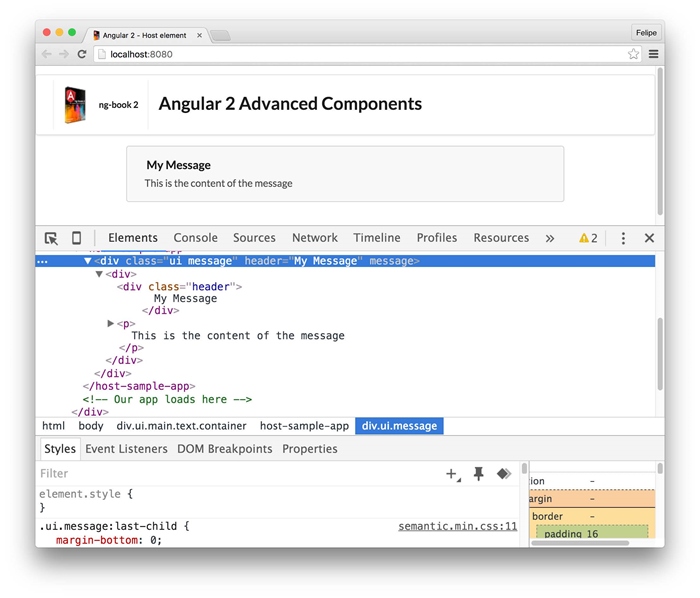Open the Network tab
Image resolution: width=700 pixels, height=598 pixels.
tap(314, 238)
